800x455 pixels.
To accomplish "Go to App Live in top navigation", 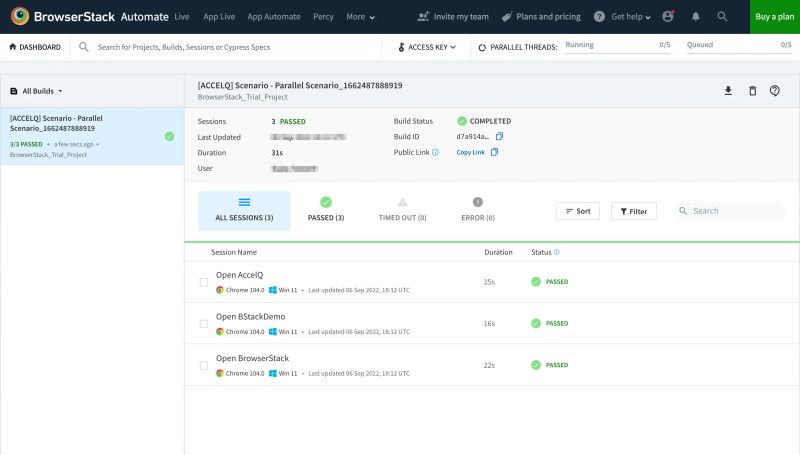I will point(219,16).
